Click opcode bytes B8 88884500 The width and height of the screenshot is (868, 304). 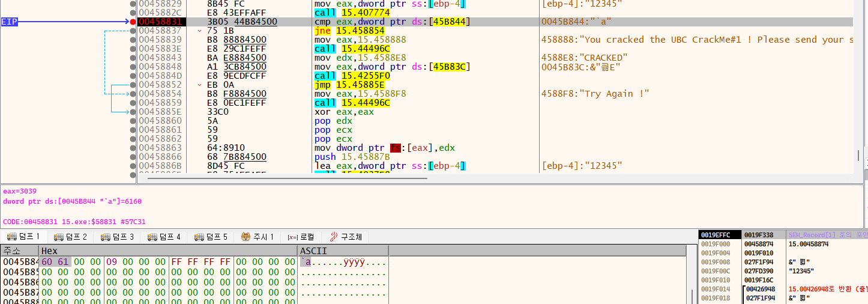click(237, 40)
